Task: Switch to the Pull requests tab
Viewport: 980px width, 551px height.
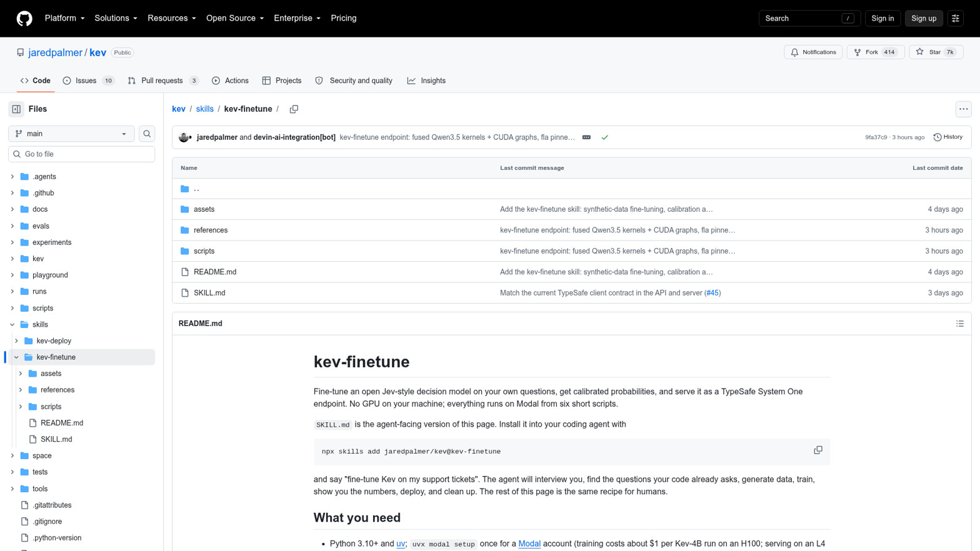Action: (162, 81)
